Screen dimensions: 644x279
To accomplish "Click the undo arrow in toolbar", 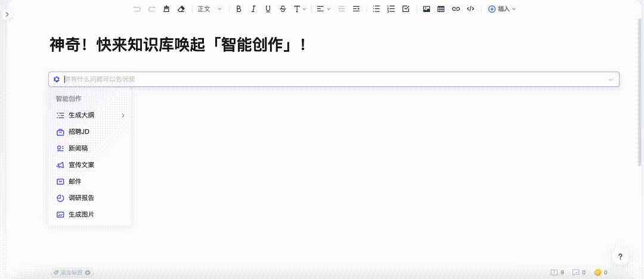I will [137, 8].
